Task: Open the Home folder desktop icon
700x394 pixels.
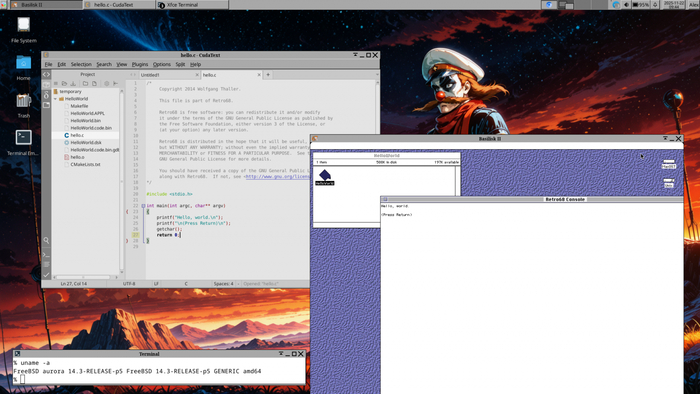Action: point(24,67)
